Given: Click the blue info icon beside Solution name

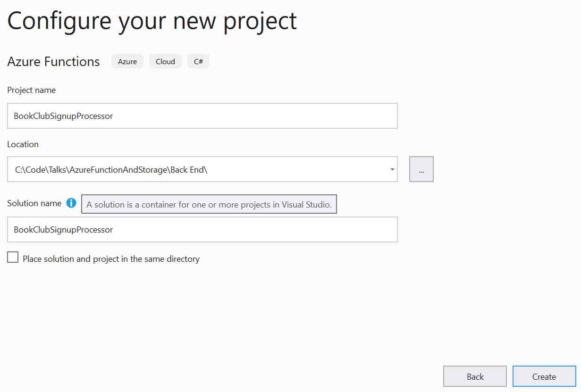Looking at the screenshot, I should click(x=71, y=203).
